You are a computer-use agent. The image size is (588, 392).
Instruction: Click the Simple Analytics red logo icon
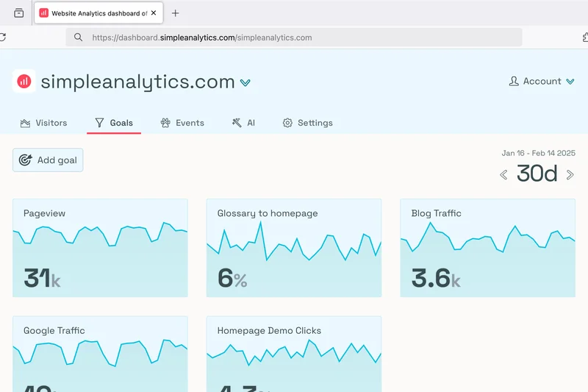tap(24, 81)
